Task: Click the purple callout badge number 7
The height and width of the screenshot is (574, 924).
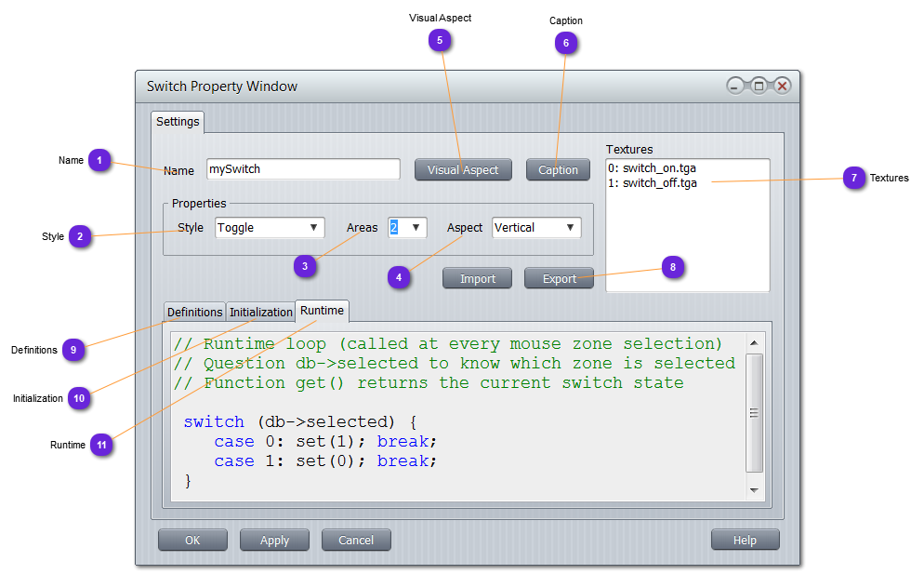Action: coord(854,178)
